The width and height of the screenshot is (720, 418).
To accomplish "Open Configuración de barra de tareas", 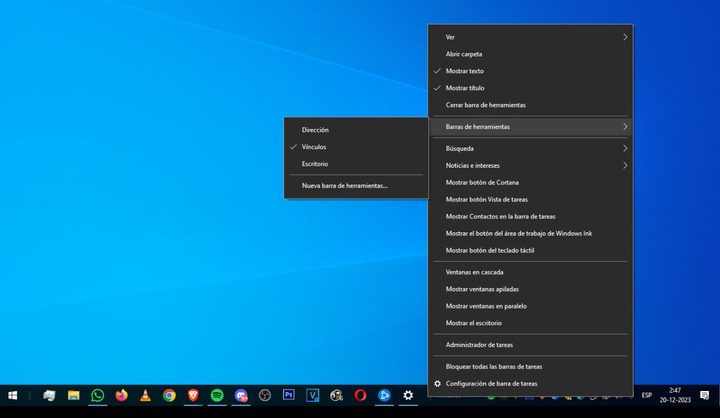I will point(491,384).
